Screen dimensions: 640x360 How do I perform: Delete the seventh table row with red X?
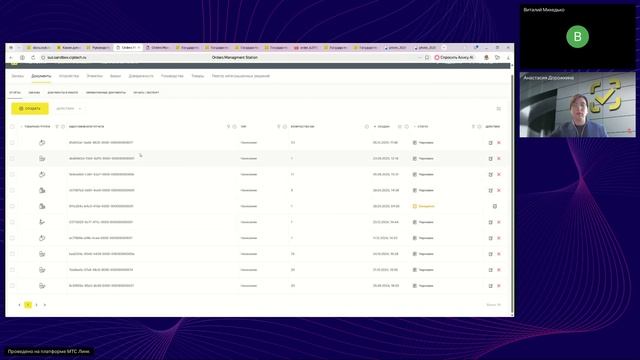tap(499, 238)
